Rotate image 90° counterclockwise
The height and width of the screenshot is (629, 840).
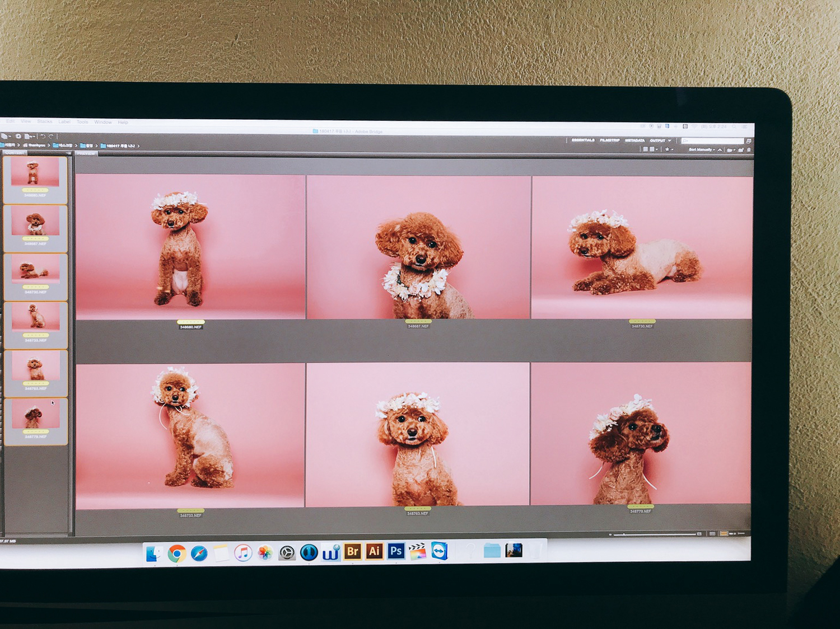[43, 136]
